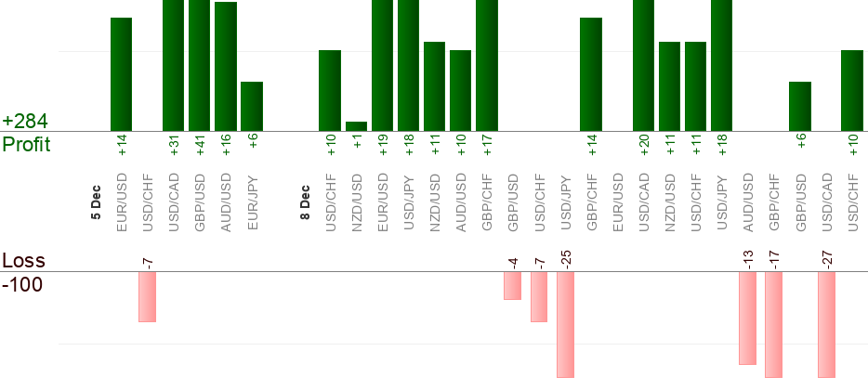868x390 pixels.
Task: Select the Loss label
Action: tap(22, 261)
